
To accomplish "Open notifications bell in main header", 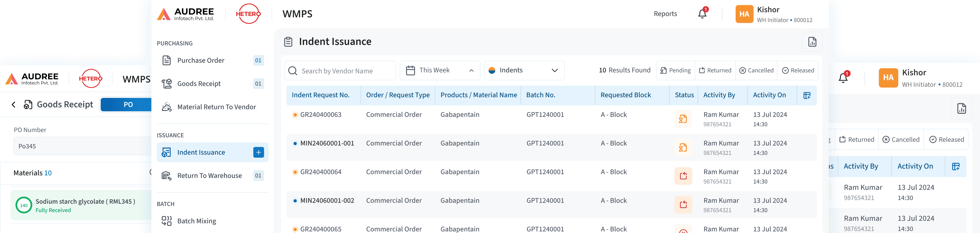I will (702, 14).
